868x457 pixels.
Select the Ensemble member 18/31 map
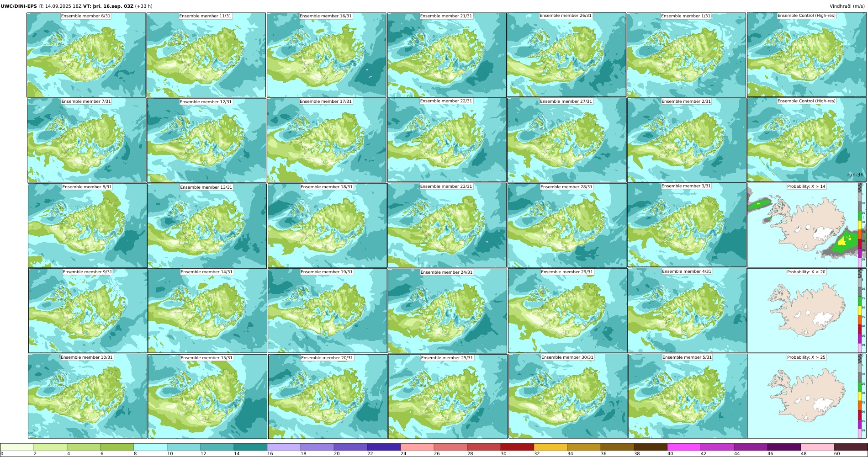click(x=327, y=226)
